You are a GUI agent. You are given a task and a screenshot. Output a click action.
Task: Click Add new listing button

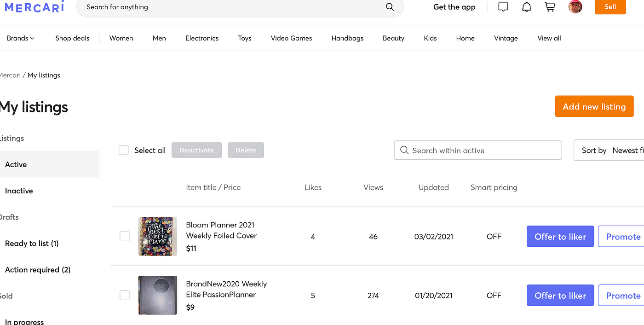click(x=594, y=106)
